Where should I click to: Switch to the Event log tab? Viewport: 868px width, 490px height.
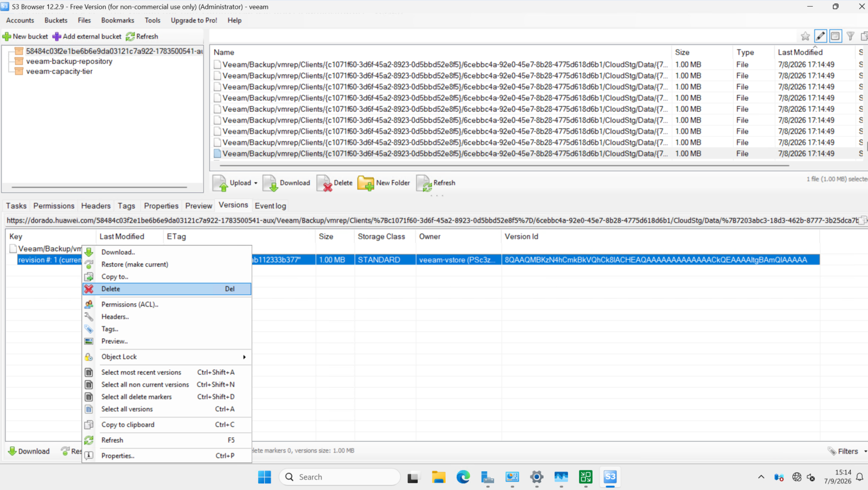click(270, 206)
